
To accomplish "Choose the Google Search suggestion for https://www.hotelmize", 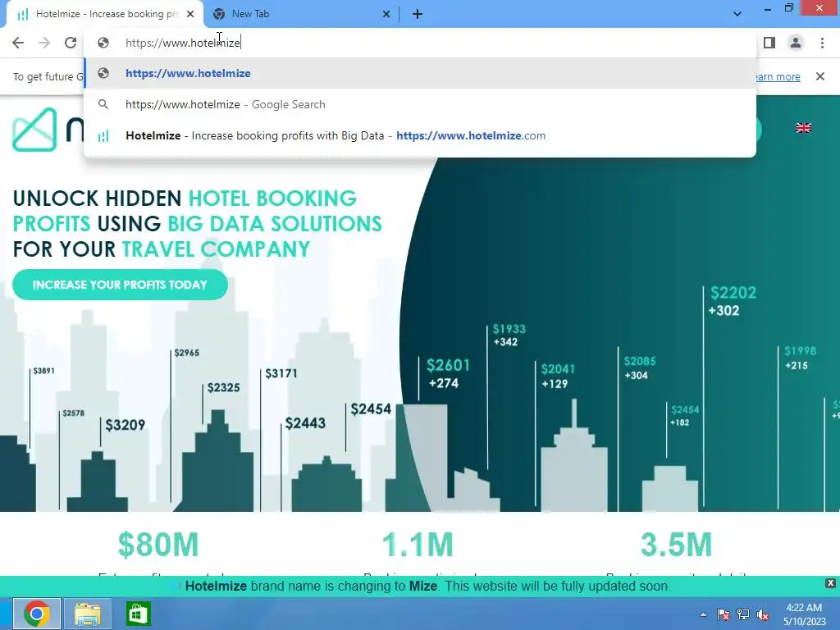I will [x=420, y=104].
